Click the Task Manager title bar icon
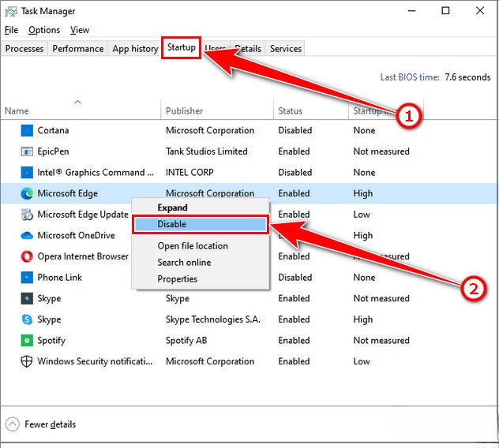The image size is (499, 448). [11, 12]
